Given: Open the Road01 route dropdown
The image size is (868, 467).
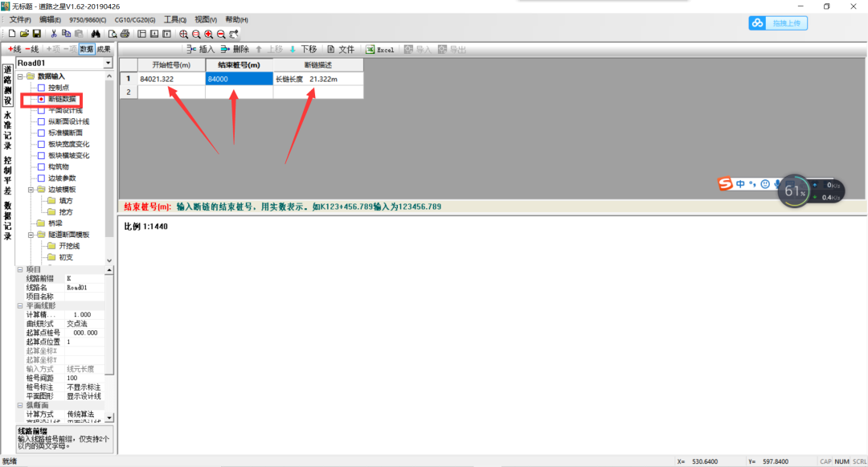Looking at the screenshot, I should 108,63.
